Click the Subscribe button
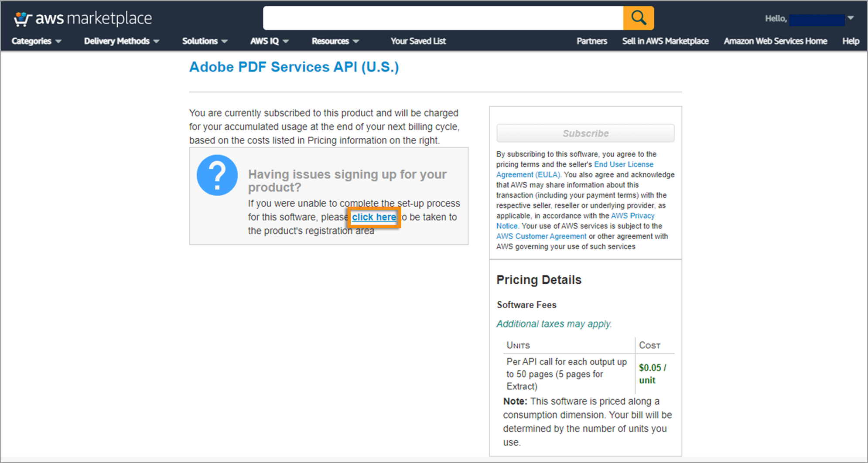This screenshot has width=868, height=463. [x=585, y=133]
